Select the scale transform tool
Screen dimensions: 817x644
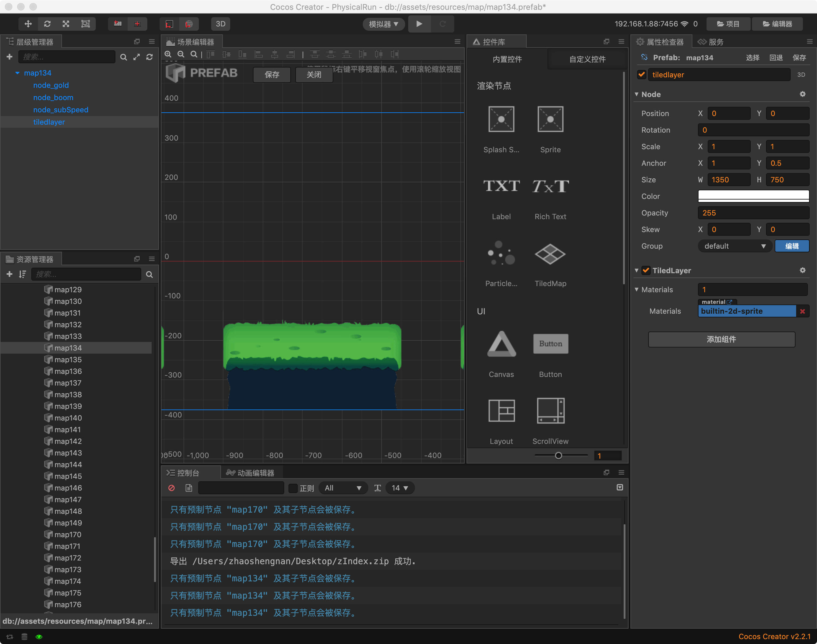[66, 24]
